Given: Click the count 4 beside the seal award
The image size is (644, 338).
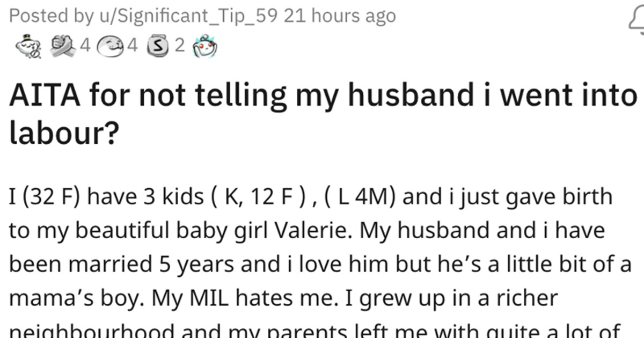Looking at the screenshot, I should click(132, 47).
